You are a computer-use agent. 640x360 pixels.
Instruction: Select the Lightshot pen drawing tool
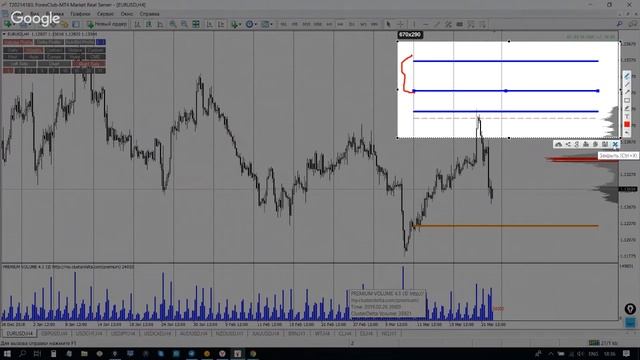[x=627, y=76]
